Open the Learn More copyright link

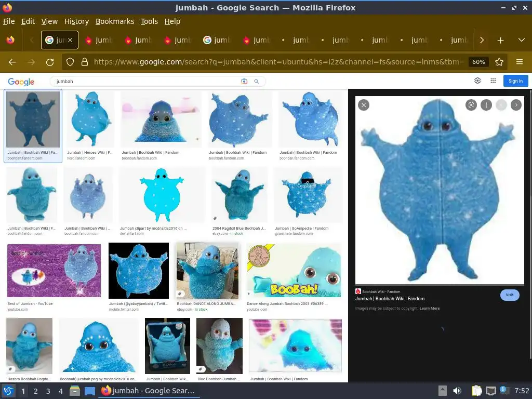tap(430, 309)
